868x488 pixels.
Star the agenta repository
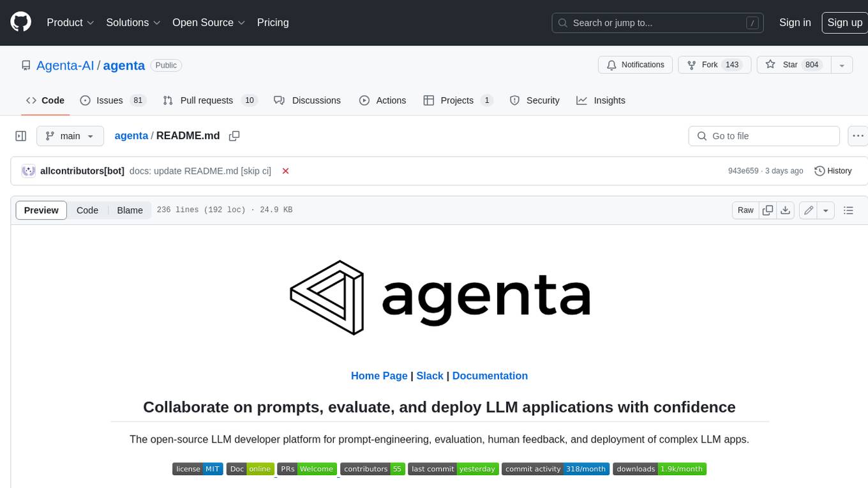click(x=793, y=65)
